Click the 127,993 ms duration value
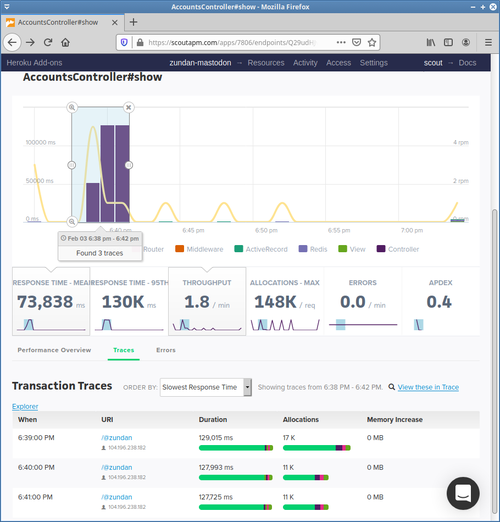 click(x=216, y=467)
